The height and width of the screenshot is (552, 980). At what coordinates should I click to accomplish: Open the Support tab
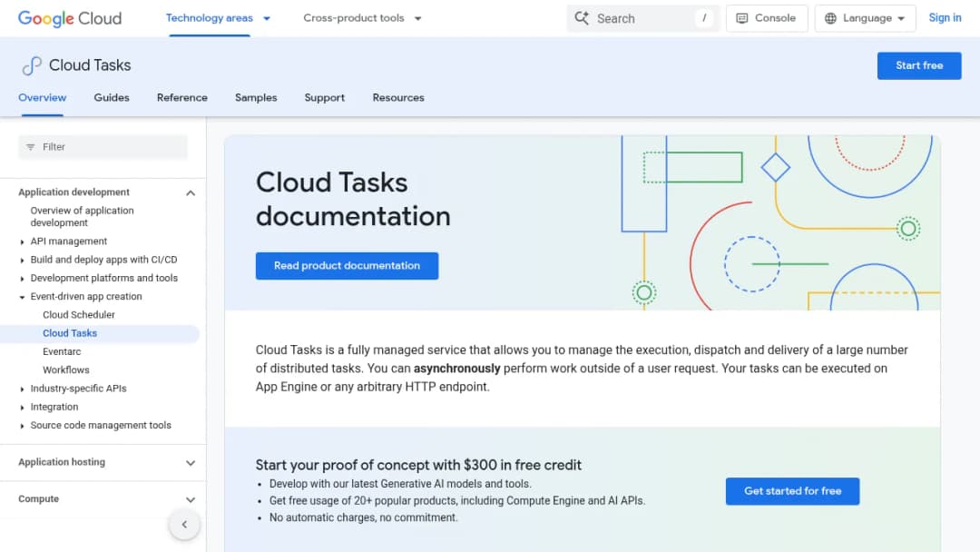click(324, 97)
